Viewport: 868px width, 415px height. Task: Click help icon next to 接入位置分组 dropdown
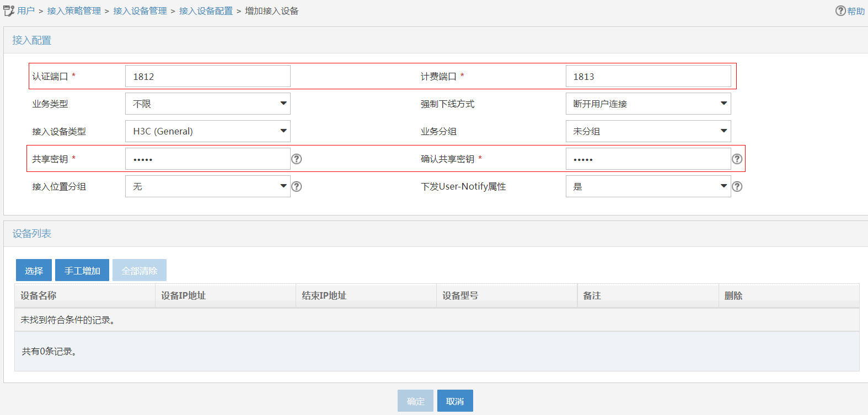297,186
